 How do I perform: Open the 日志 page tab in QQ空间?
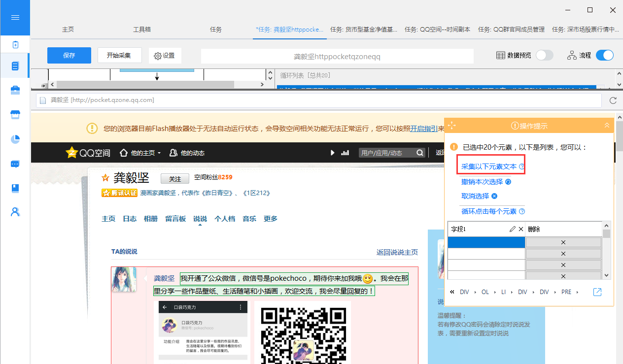pos(130,219)
